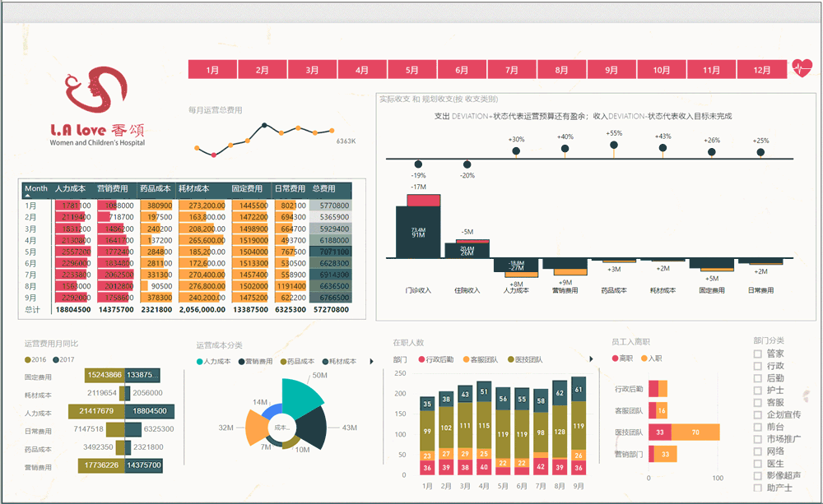
Task: Click the 离职 red legend dot
Action: pos(615,358)
